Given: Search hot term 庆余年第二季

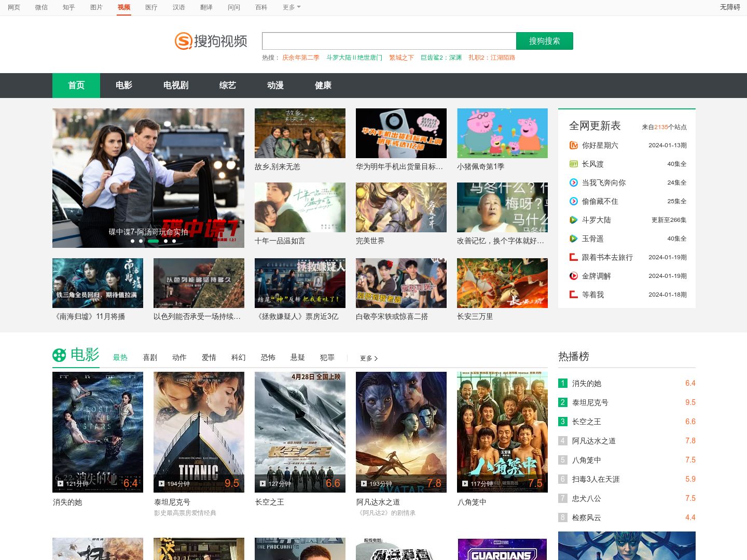Looking at the screenshot, I should (x=301, y=58).
